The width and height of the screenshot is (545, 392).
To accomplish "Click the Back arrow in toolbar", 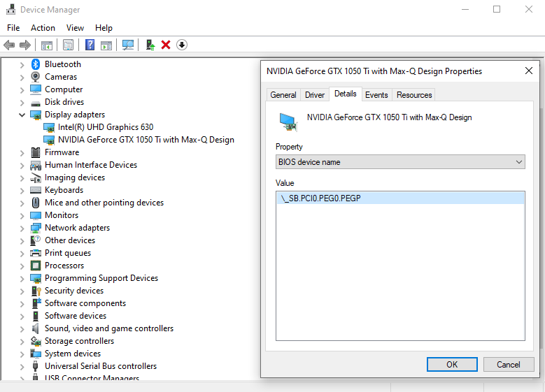I will pyautogui.click(x=9, y=45).
